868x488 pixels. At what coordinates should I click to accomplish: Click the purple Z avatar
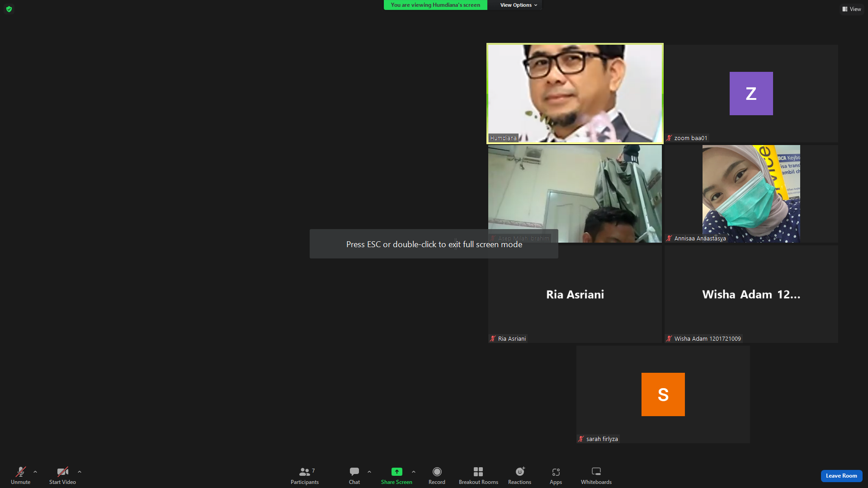pos(751,94)
